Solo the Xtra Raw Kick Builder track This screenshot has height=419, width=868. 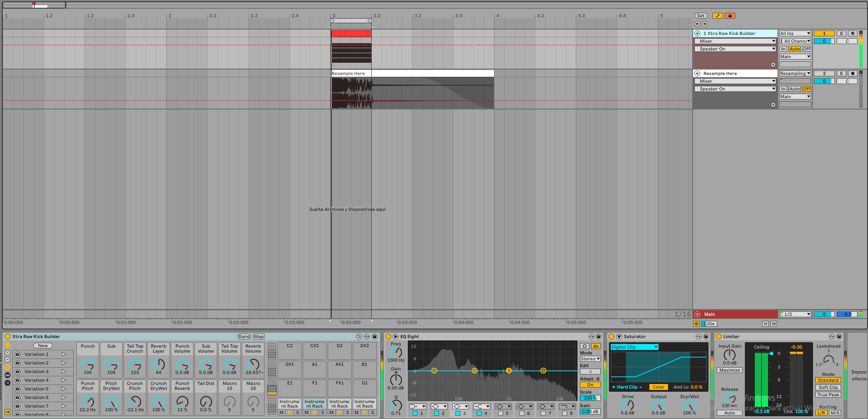pyautogui.click(x=841, y=34)
